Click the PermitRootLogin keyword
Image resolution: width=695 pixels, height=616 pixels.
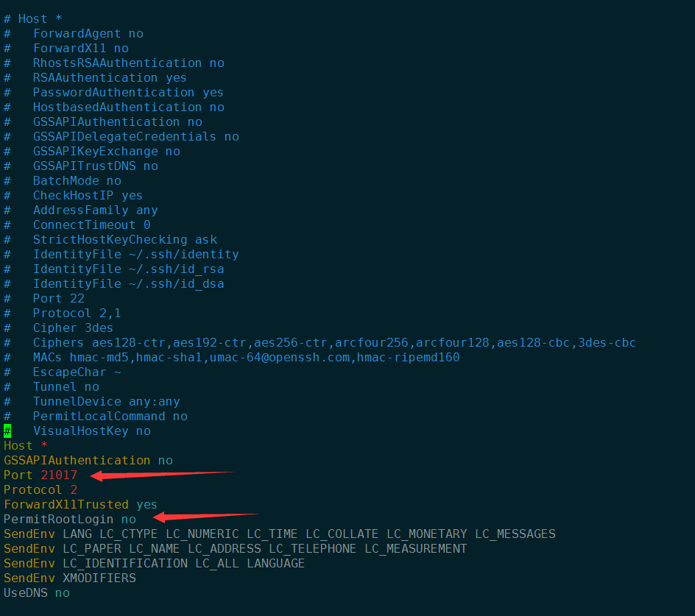[58, 520]
